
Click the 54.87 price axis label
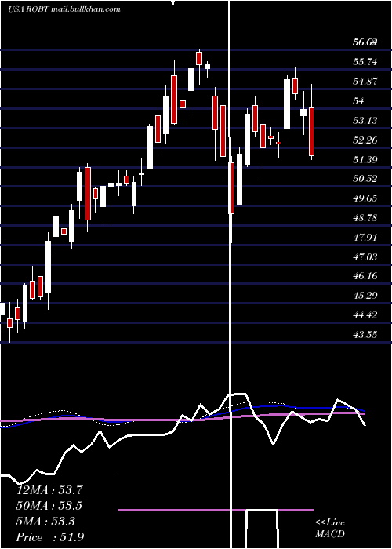pyautogui.click(x=365, y=82)
